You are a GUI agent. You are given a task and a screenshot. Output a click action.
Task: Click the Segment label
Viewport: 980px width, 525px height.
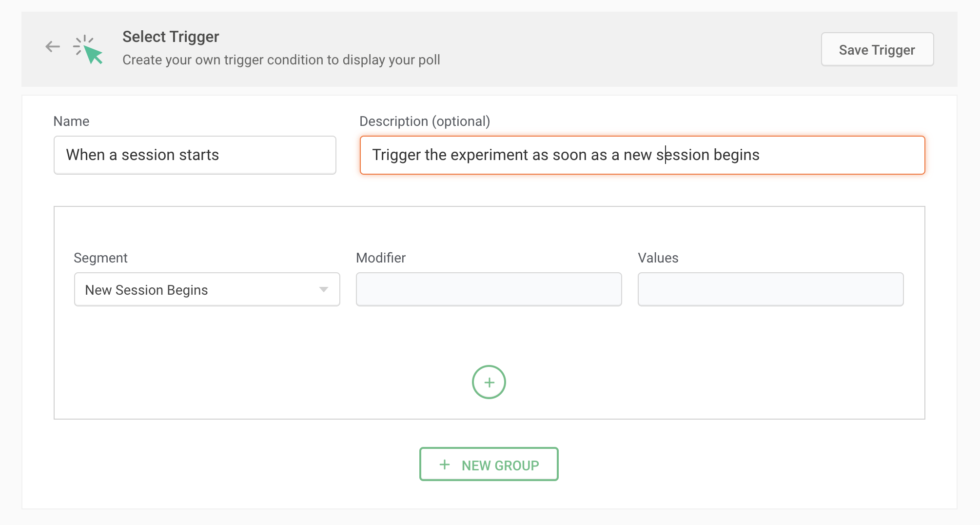tap(100, 258)
